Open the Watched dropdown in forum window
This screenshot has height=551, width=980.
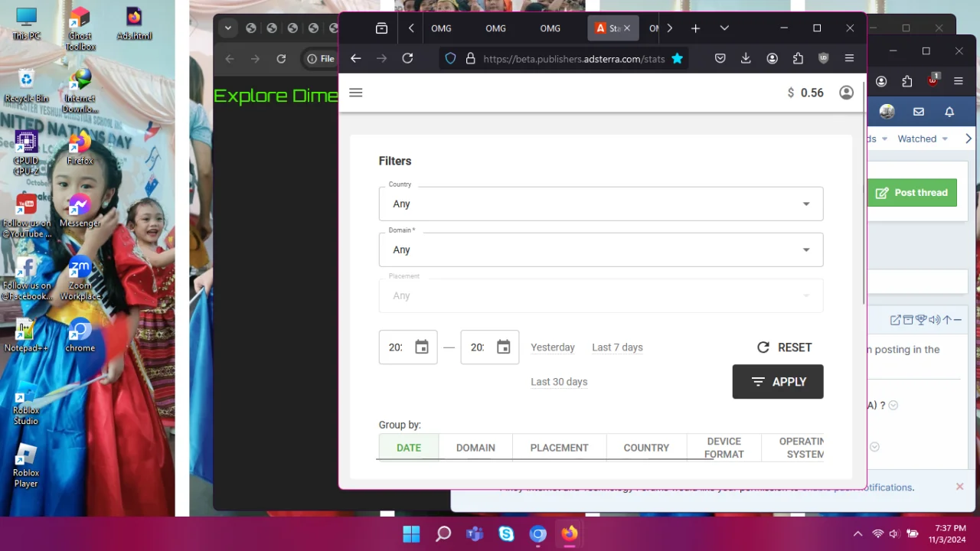923,139
